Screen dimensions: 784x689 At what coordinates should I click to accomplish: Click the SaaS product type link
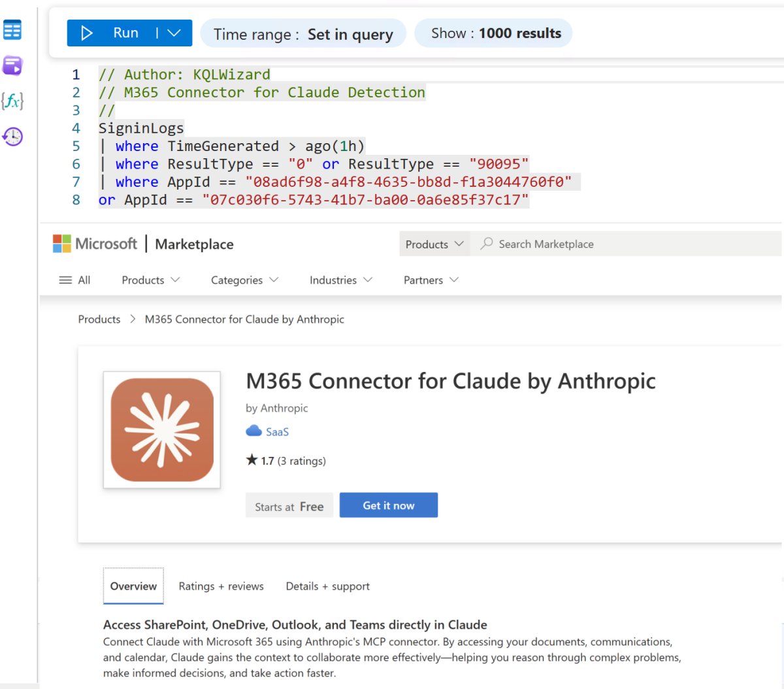click(277, 431)
